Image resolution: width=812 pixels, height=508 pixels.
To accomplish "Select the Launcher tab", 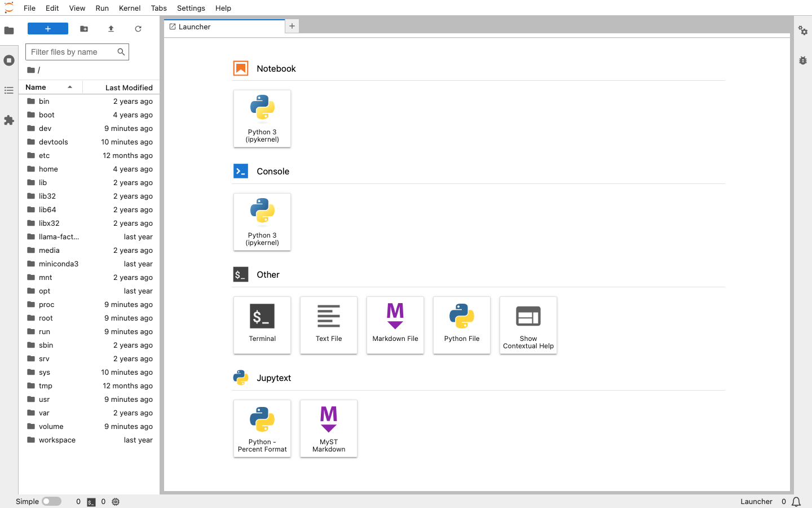I will click(x=224, y=27).
